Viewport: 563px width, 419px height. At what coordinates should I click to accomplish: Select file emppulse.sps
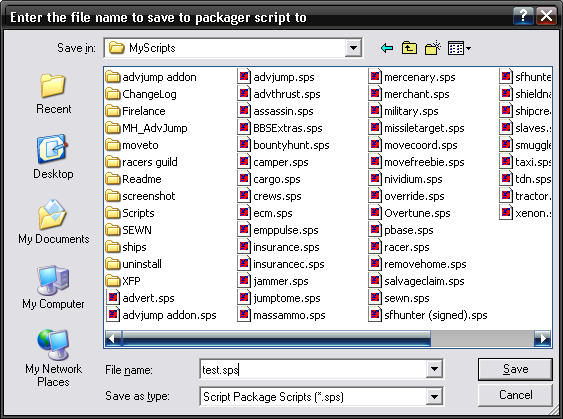pyautogui.click(x=278, y=230)
